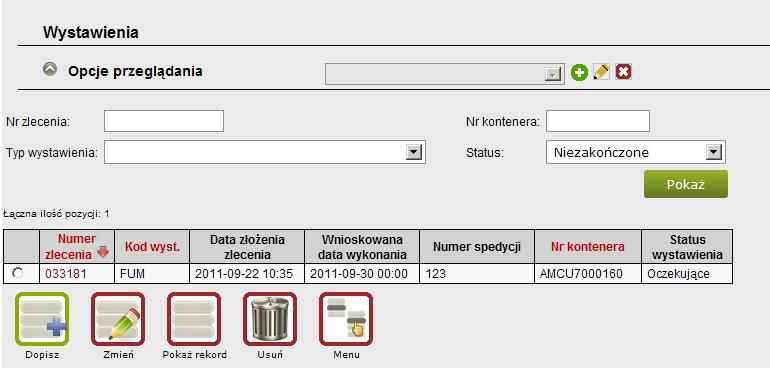Open order number 033181 link

pos(66,274)
